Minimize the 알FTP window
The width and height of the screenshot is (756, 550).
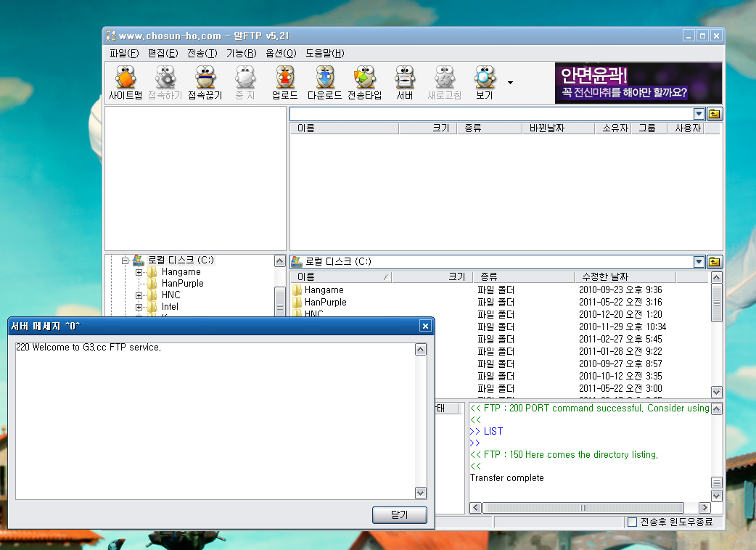click(689, 36)
